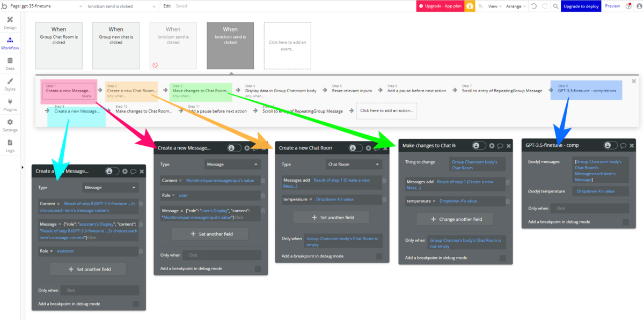Toggle user switch in cyan-arrow Create Message panel
The image size is (644, 320).
pyautogui.click(x=112, y=171)
